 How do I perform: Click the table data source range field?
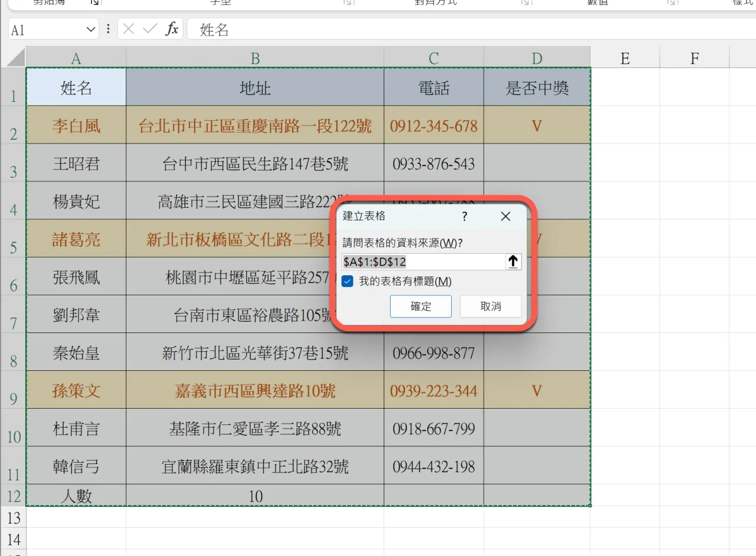423,262
